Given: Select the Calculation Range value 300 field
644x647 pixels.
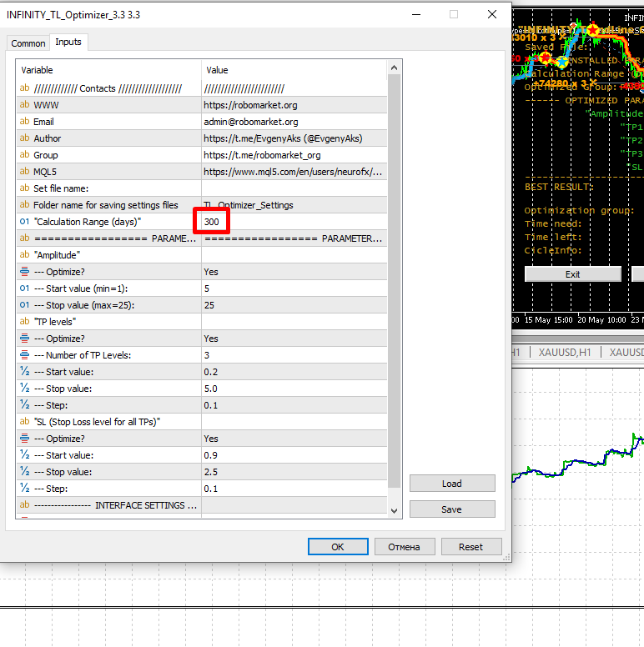Looking at the screenshot, I should [x=212, y=222].
